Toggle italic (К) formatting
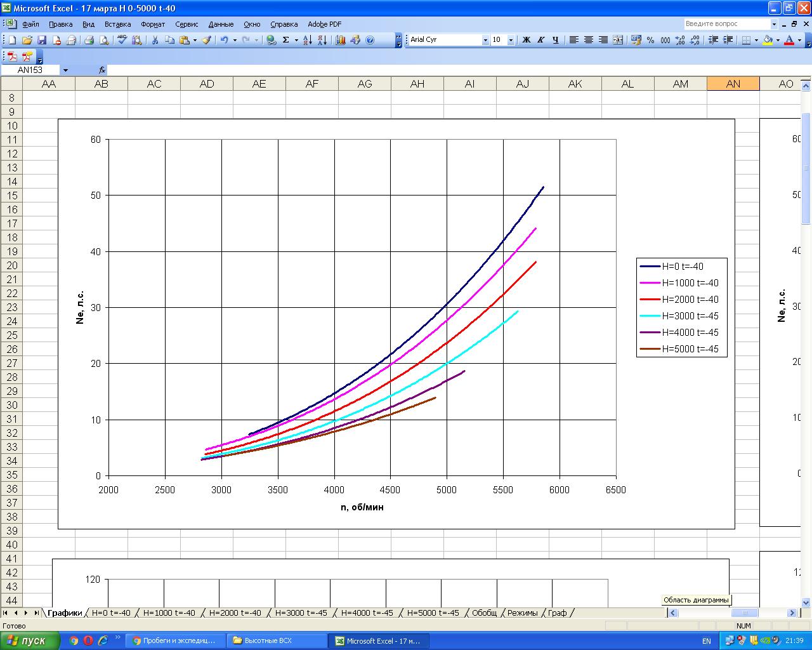 540,40
